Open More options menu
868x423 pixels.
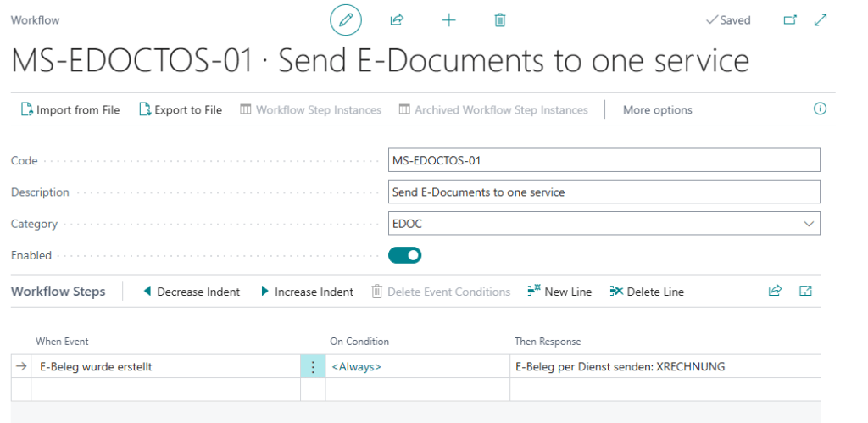coord(657,110)
